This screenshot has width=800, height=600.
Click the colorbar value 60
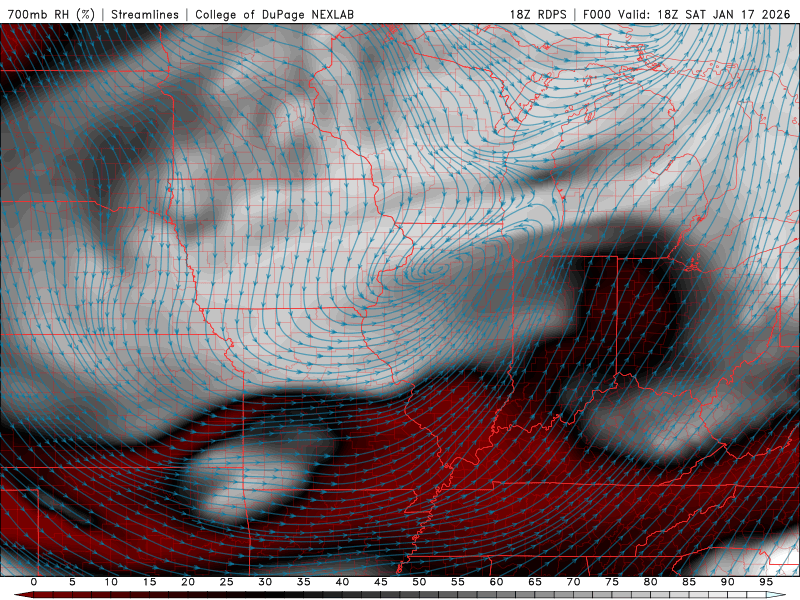[x=496, y=582]
